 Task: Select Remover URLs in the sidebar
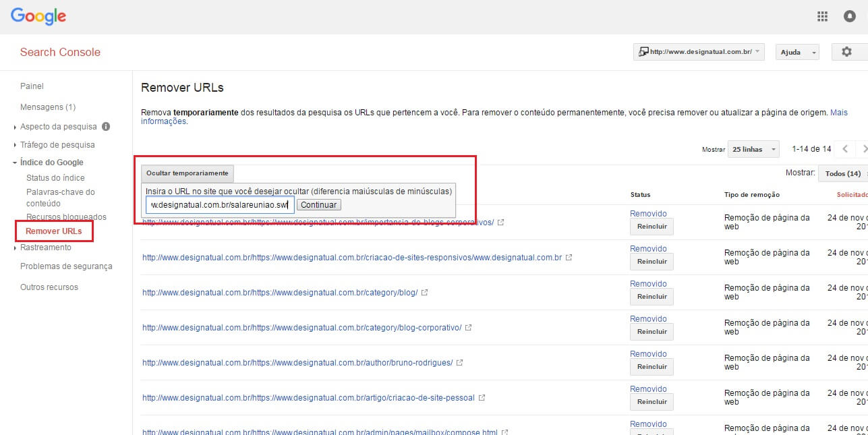tap(54, 231)
